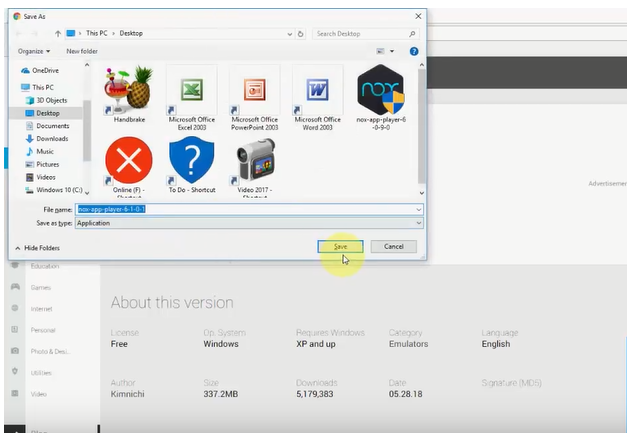Open Personal category in webpage sidebar
627x433 pixels.
click(x=43, y=330)
